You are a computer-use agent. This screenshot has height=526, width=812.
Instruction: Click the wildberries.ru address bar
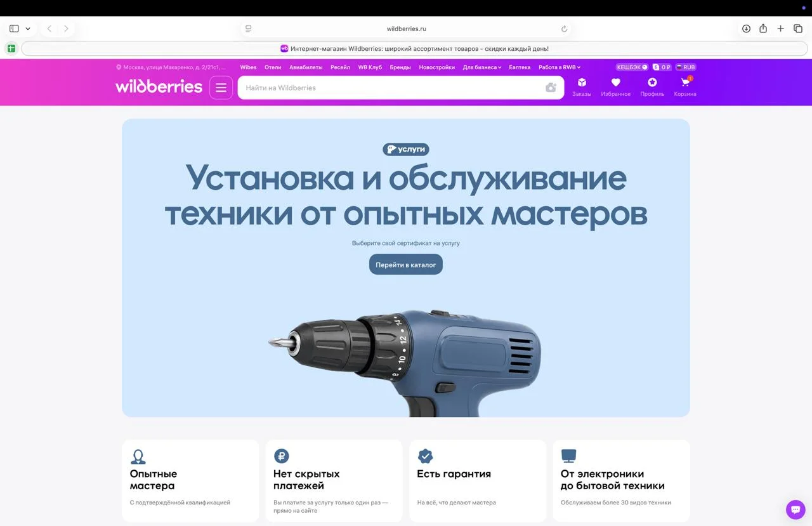406,29
